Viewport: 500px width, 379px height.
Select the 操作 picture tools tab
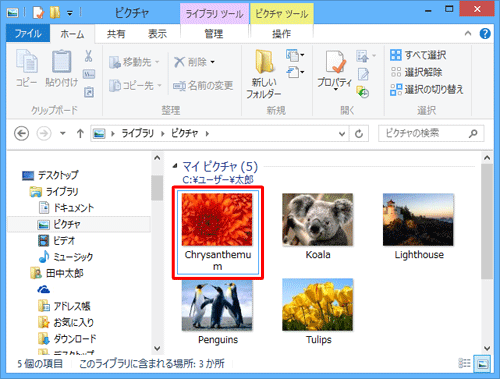click(x=281, y=34)
